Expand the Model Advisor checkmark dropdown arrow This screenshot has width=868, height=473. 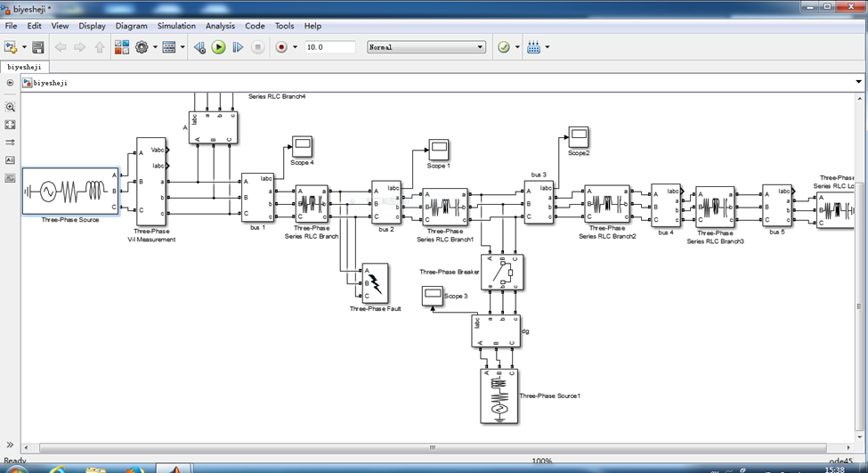pos(517,47)
